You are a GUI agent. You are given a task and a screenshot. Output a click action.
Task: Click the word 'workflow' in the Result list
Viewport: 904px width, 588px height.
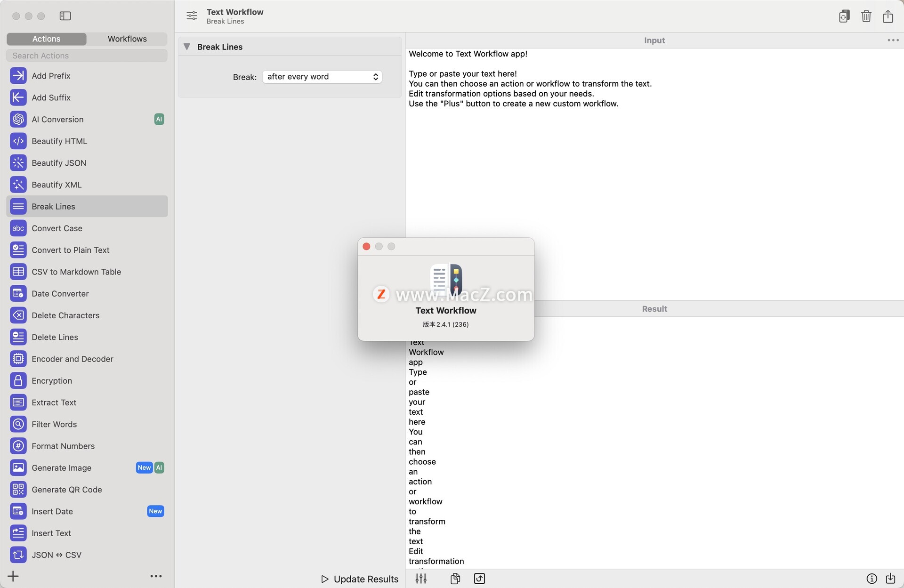[x=425, y=501]
